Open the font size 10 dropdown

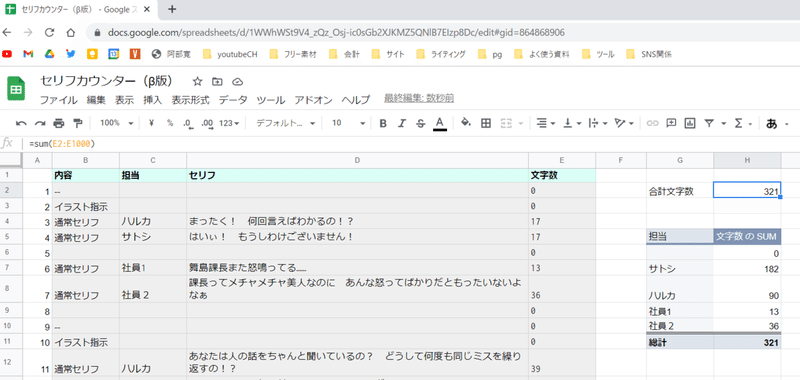(348, 123)
